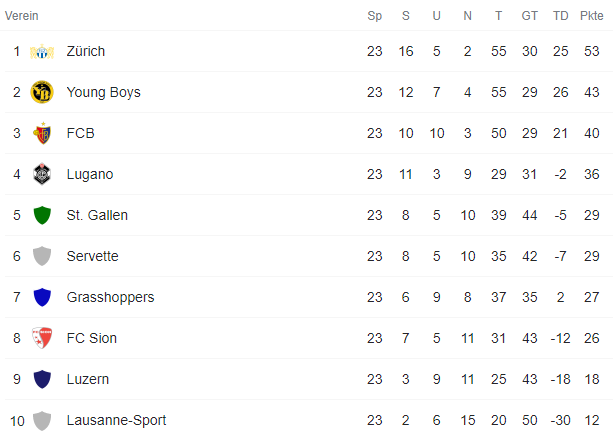Screen dimensions: 613x448
Task: Click the green St. Gallen shield
Action: click(42, 215)
